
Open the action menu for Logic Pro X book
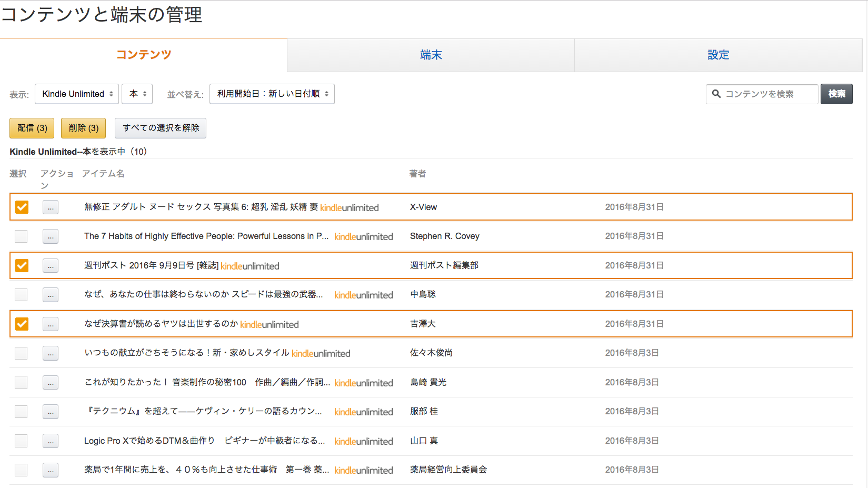coord(51,441)
